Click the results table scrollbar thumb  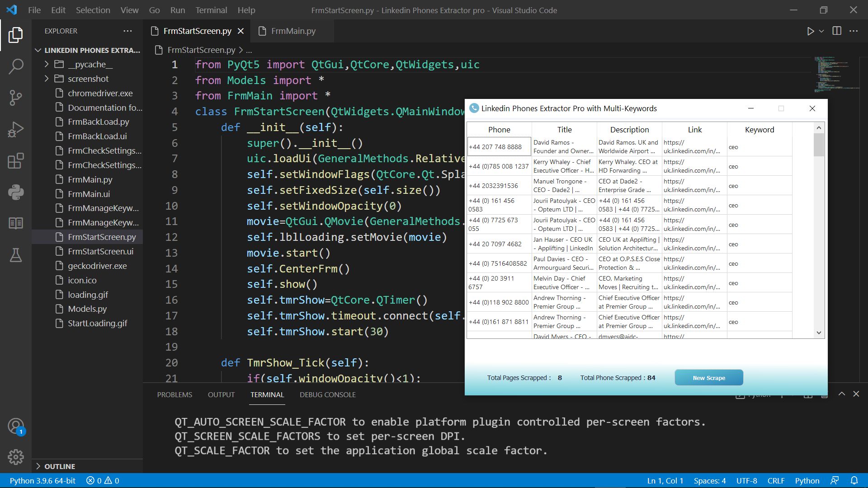[x=819, y=145]
